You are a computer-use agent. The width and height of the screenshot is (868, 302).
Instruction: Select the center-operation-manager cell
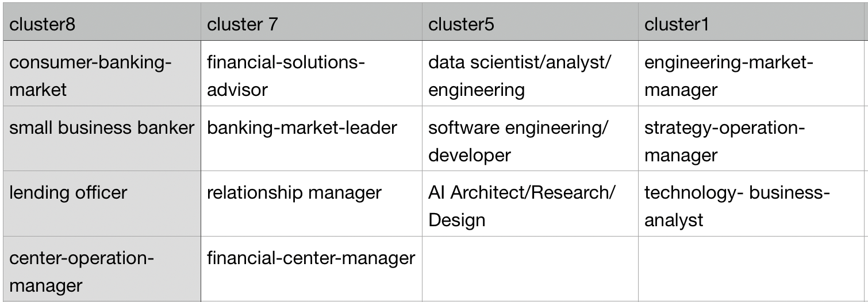pos(101,270)
